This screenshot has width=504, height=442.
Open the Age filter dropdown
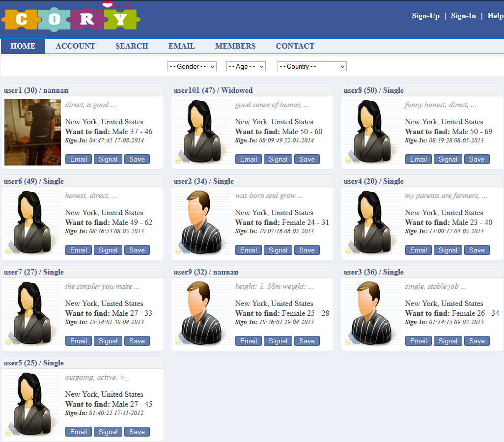[246, 66]
